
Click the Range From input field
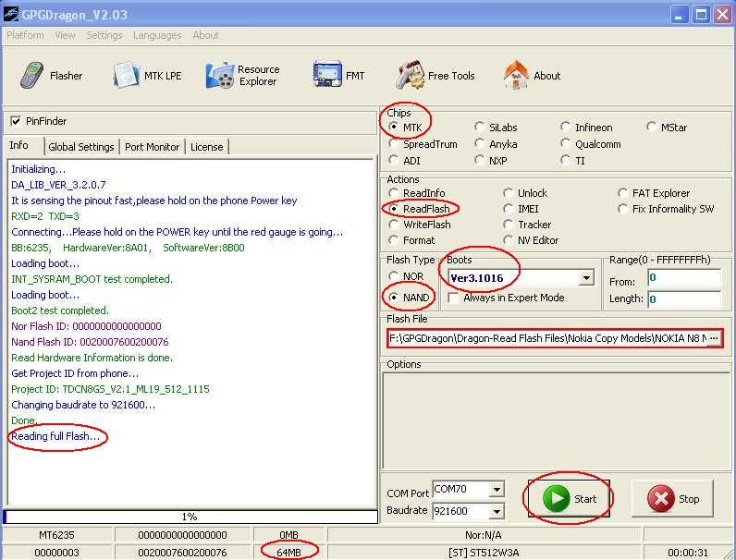(x=684, y=278)
